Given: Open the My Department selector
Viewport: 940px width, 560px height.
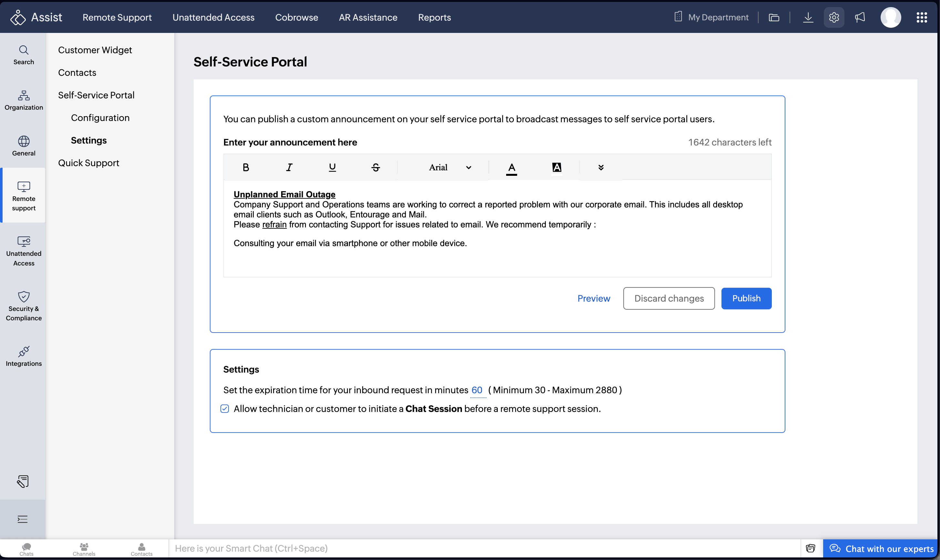Looking at the screenshot, I should (x=711, y=17).
